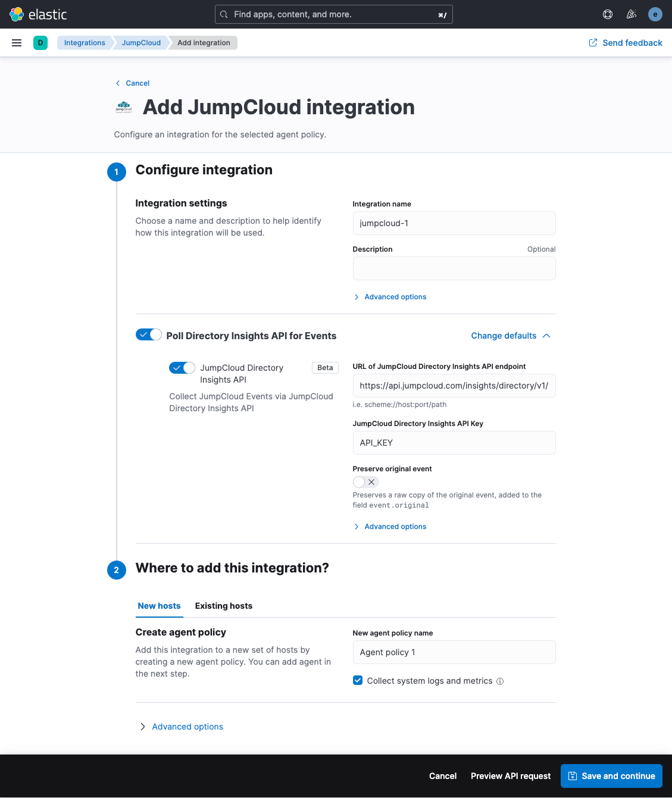The height and width of the screenshot is (798, 672).
Task: Uncheck 'Collect system logs and metrics'
Action: pos(357,680)
